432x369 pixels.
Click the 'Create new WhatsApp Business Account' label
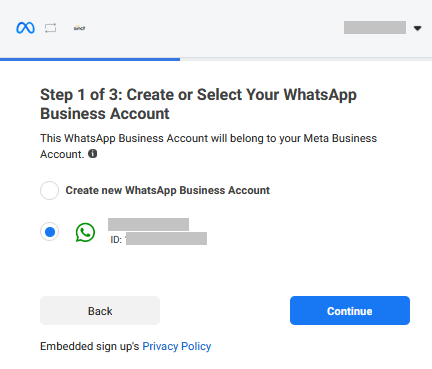click(167, 190)
